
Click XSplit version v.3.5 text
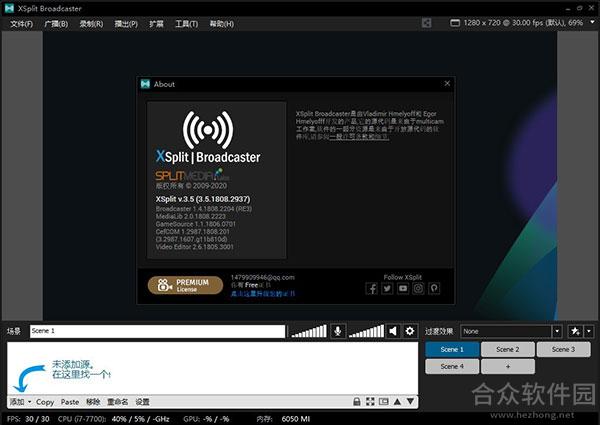click(x=203, y=199)
